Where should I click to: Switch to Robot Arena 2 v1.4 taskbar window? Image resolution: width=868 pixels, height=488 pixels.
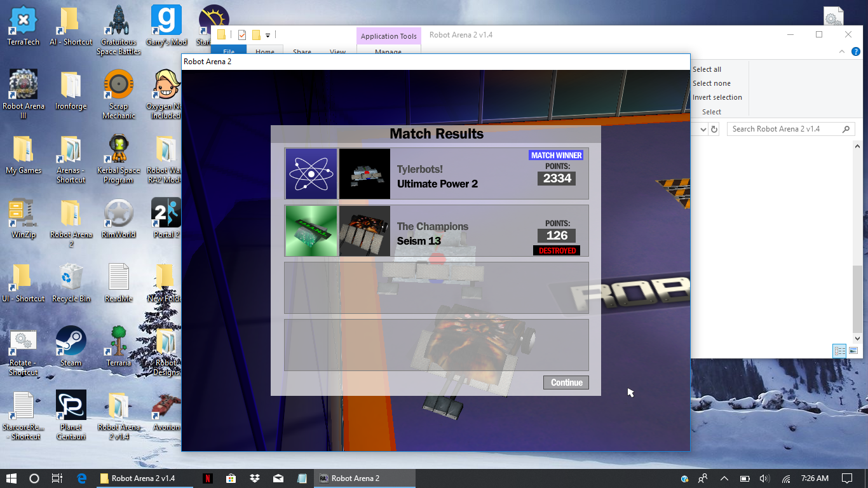point(144,478)
